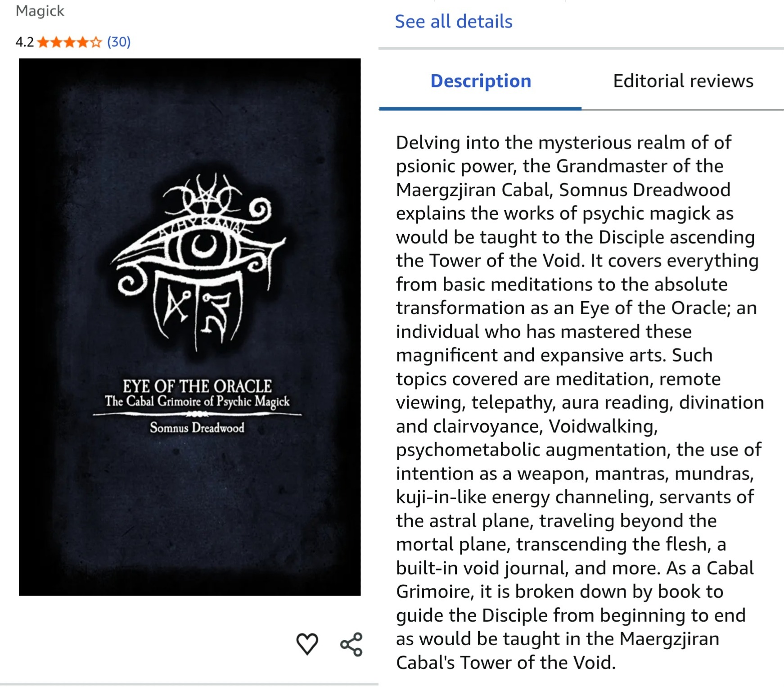Open the See all details link
Screen dimensions: 784x687
click(454, 21)
